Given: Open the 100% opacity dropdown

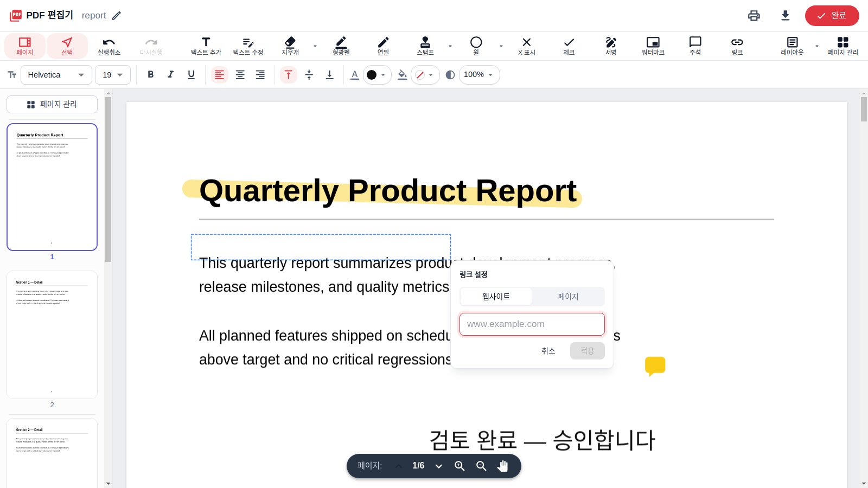Looking at the screenshot, I should click(479, 75).
